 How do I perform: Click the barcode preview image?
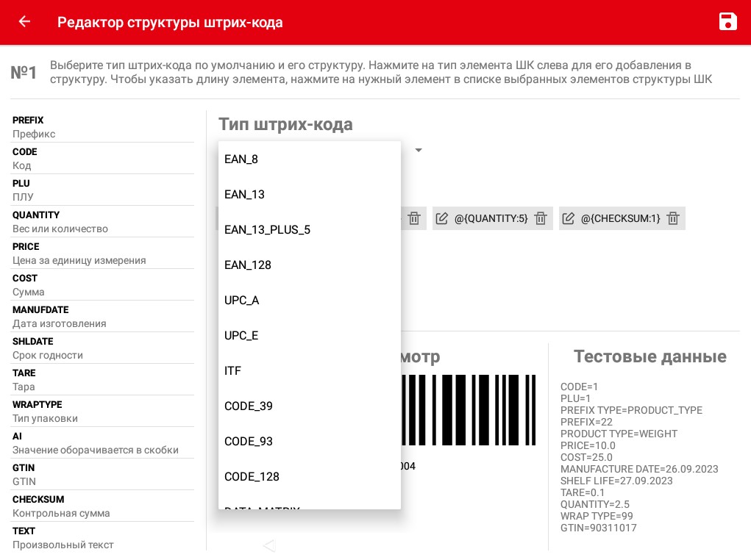click(x=469, y=409)
